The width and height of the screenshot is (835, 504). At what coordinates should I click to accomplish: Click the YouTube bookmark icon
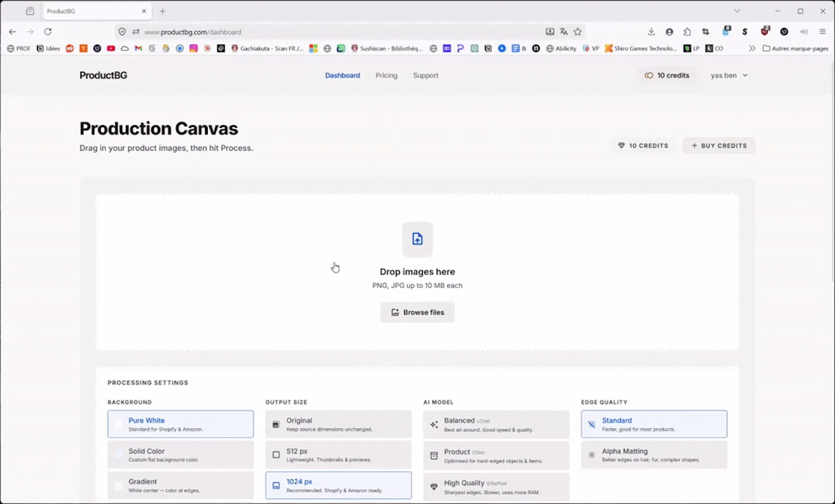coord(111,49)
